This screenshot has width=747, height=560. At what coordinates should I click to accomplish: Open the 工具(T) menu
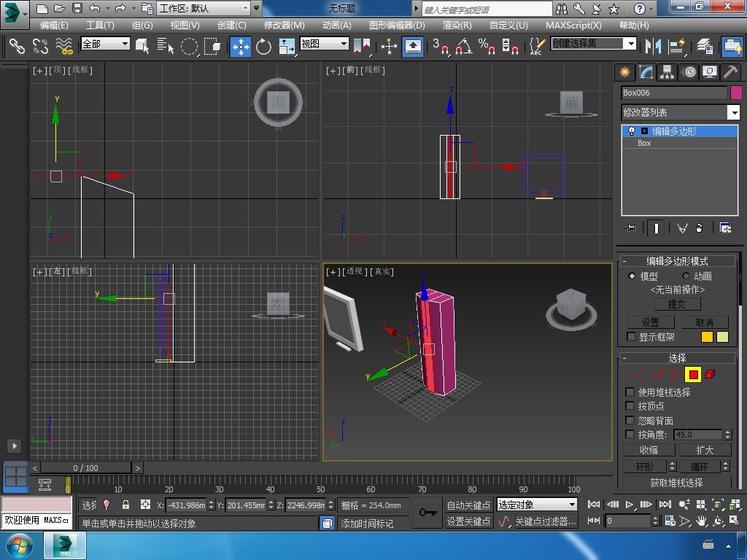100,26
